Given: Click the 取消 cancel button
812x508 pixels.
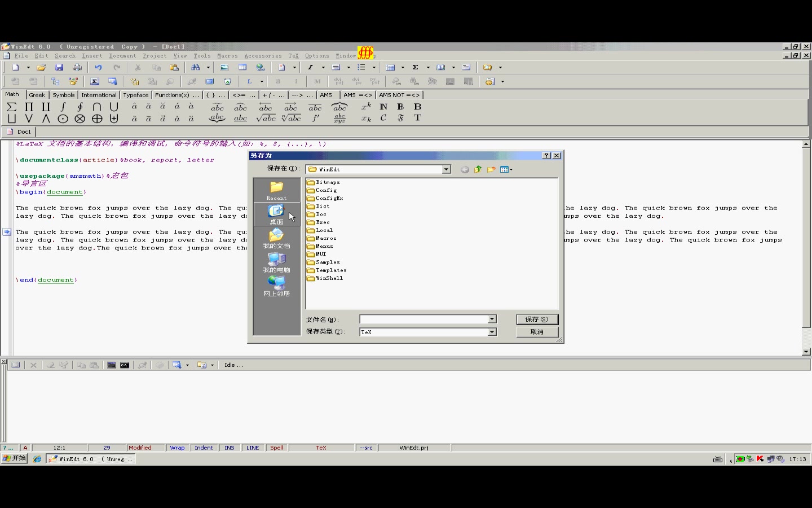Looking at the screenshot, I should tap(537, 332).
